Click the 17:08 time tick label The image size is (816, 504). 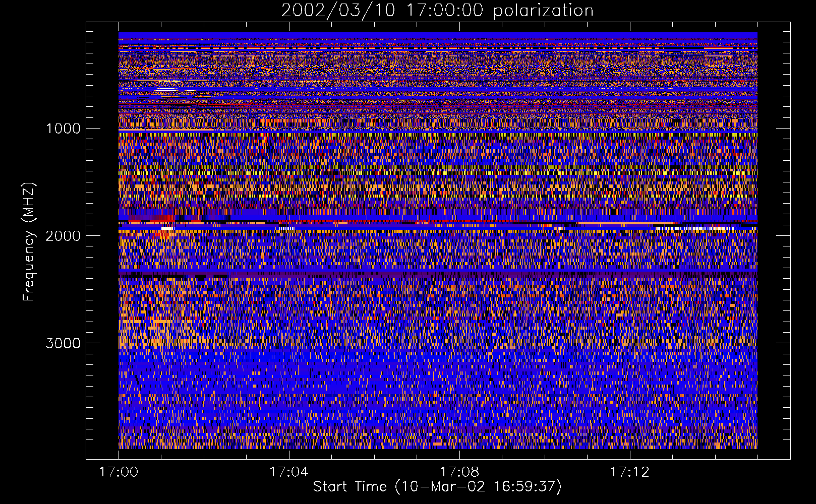[x=459, y=472]
